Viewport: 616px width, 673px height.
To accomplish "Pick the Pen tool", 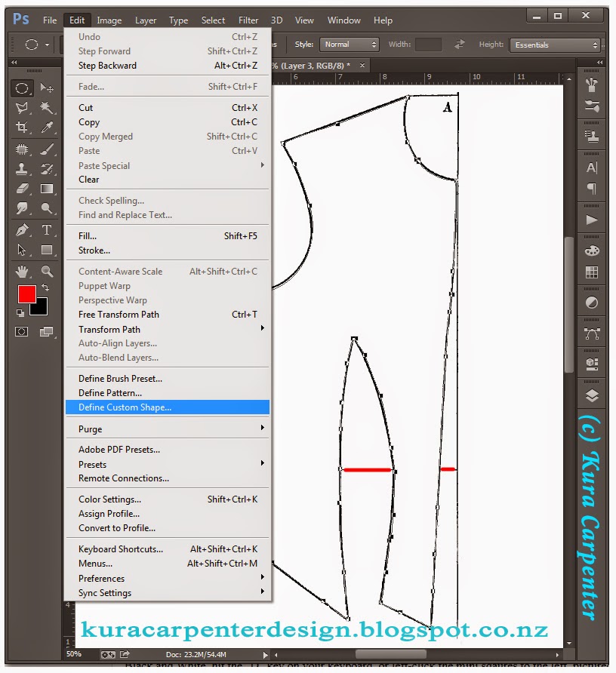I will pos(20,229).
